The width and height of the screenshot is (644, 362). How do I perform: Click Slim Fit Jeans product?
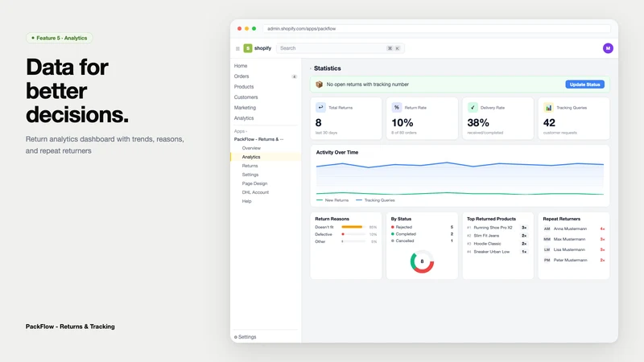[486, 236]
